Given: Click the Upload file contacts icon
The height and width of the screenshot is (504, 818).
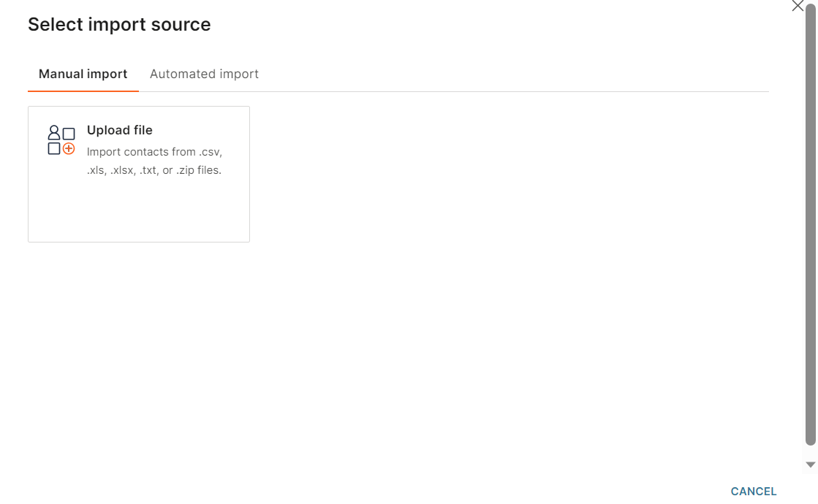Looking at the screenshot, I should coord(61,140).
